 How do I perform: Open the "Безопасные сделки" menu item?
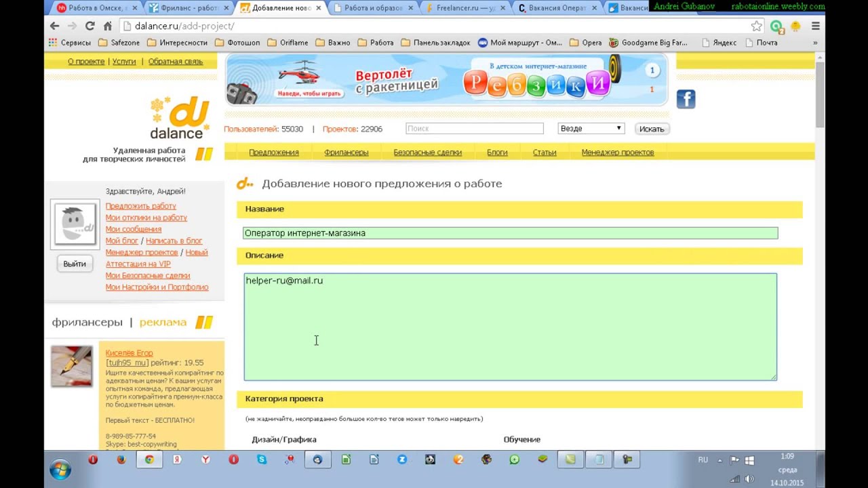427,152
